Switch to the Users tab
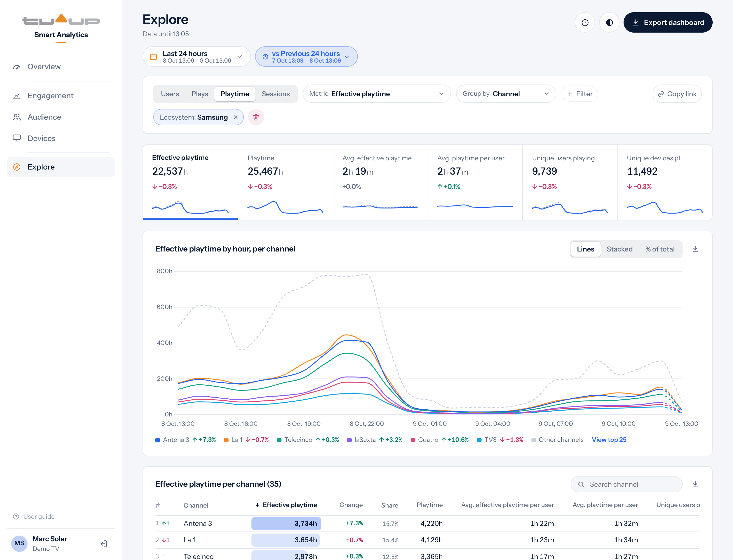733x560 pixels. [170, 94]
